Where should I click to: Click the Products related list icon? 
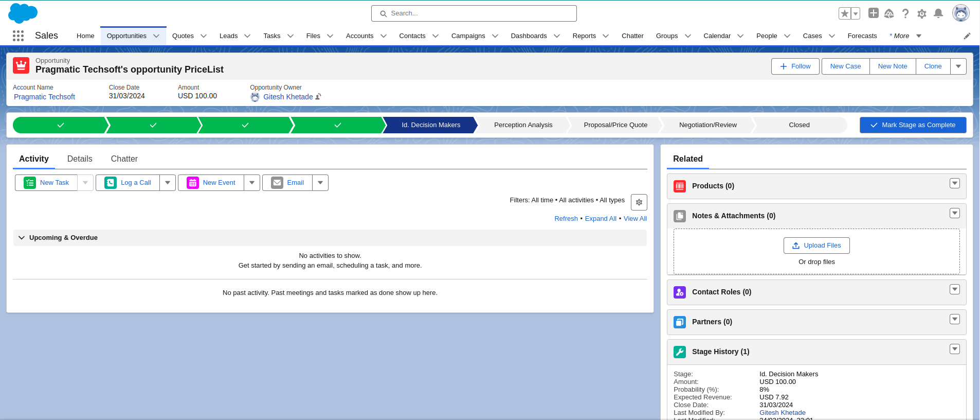pos(680,186)
